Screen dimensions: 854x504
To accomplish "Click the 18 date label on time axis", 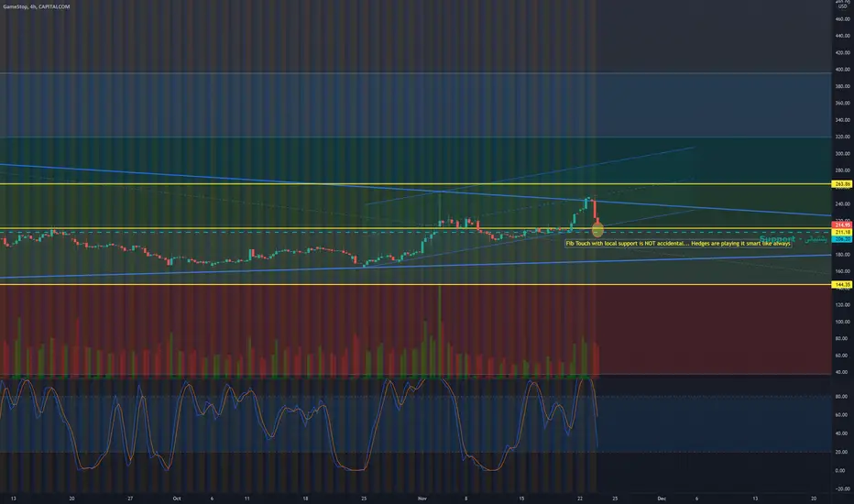I will [305, 499].
